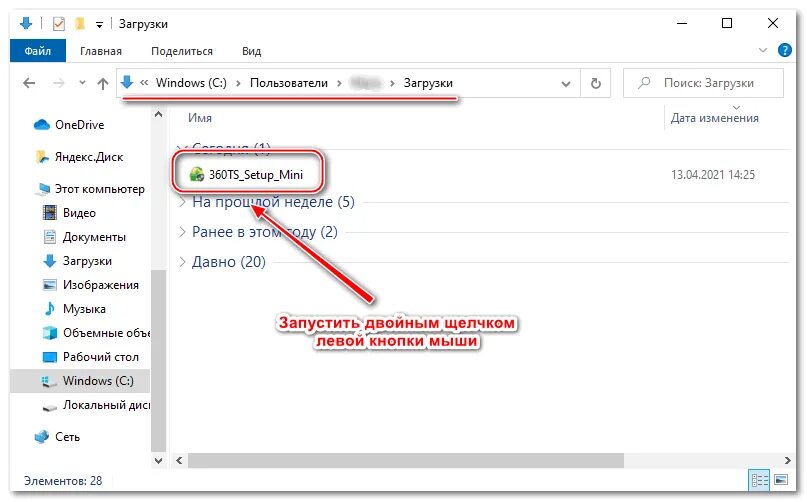Click navigation pane scroll up arrow
807x502 pixels.
coord(159,114)
